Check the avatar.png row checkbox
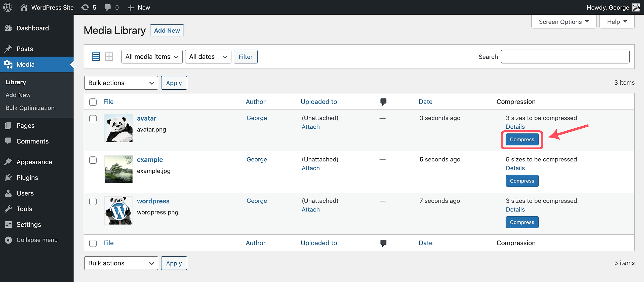Image resolution: width=644 pixels, height=282 pixels. (93, 119)
